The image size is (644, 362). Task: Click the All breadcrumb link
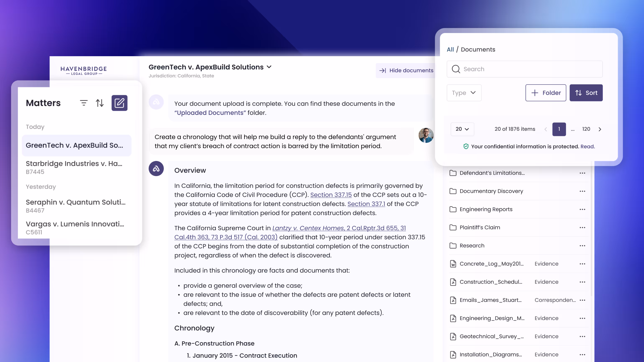pyautogui.click(x=450, y=50)
